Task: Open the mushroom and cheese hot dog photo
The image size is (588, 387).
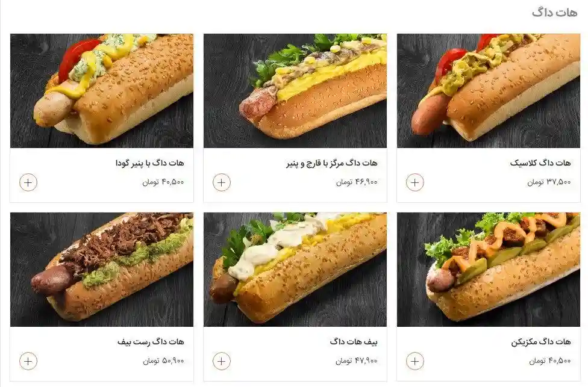Action: tap(295, 91)
